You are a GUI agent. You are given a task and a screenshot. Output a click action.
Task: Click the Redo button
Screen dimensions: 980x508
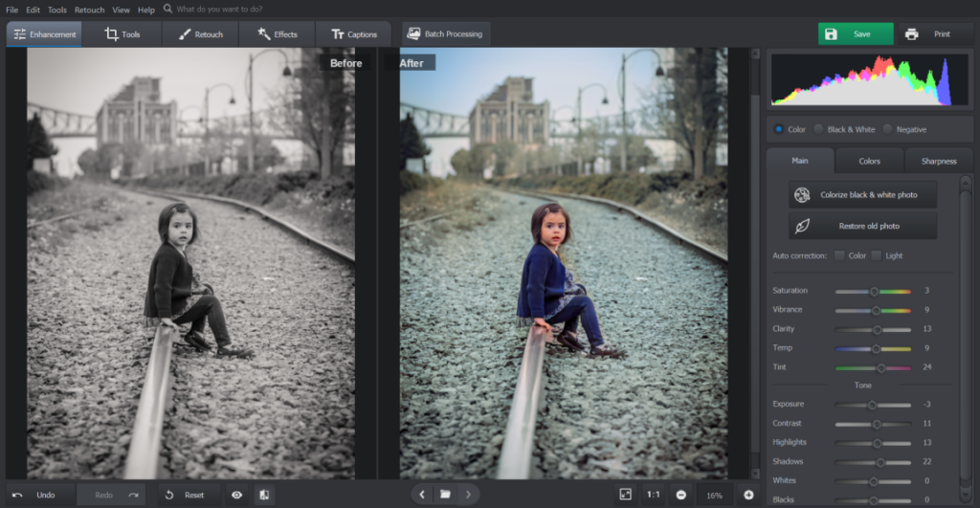tap(111, 495)
